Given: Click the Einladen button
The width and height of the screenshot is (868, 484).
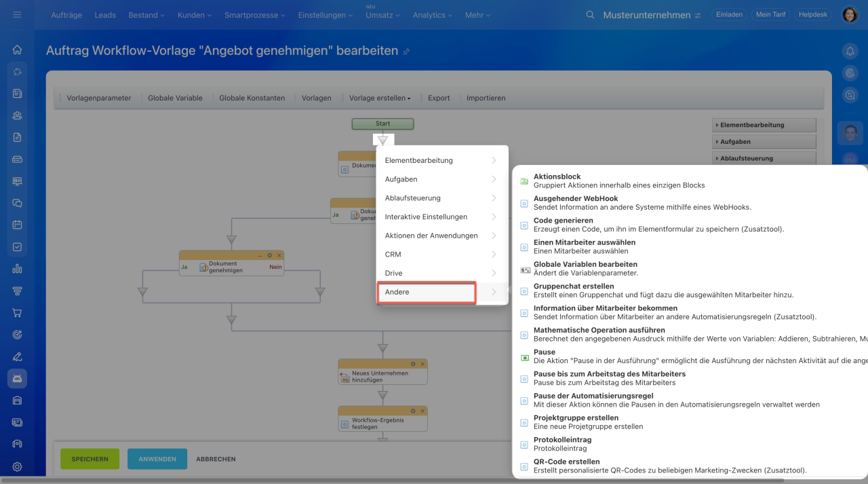Looking at the screenshot, I should point(729,14).
